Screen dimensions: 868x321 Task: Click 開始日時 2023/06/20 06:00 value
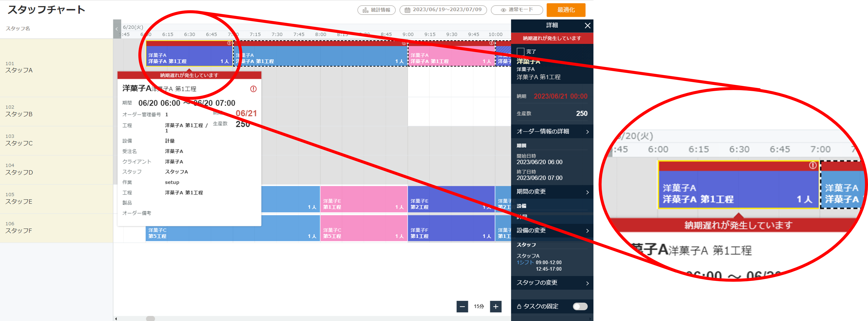(x=540, y=162)
